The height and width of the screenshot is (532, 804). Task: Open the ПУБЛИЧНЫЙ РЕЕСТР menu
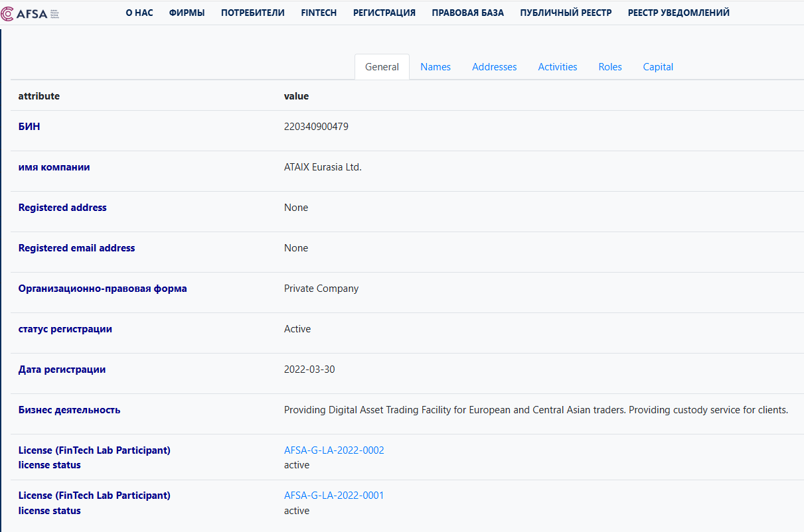[566, 13]
